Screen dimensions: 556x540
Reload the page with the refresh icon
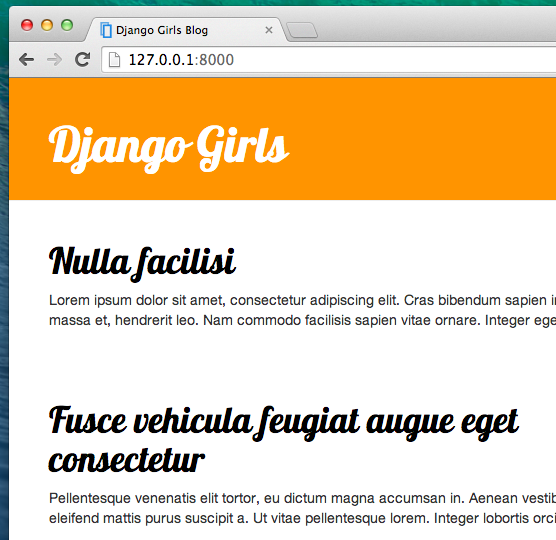(83, 60)
